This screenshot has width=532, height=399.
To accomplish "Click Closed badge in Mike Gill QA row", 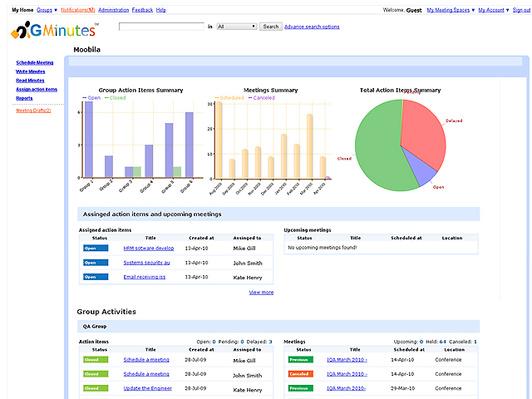I will [96, 360].
